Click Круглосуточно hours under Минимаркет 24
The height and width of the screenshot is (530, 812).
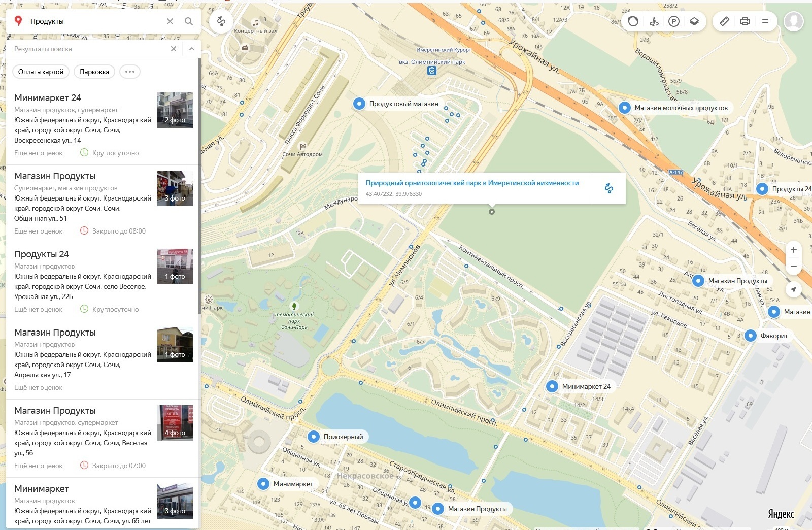click(115, 153)
